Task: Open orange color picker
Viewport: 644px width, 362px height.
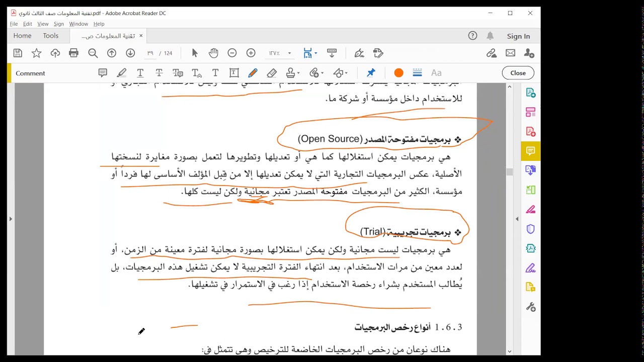Action: pos(398,73)
